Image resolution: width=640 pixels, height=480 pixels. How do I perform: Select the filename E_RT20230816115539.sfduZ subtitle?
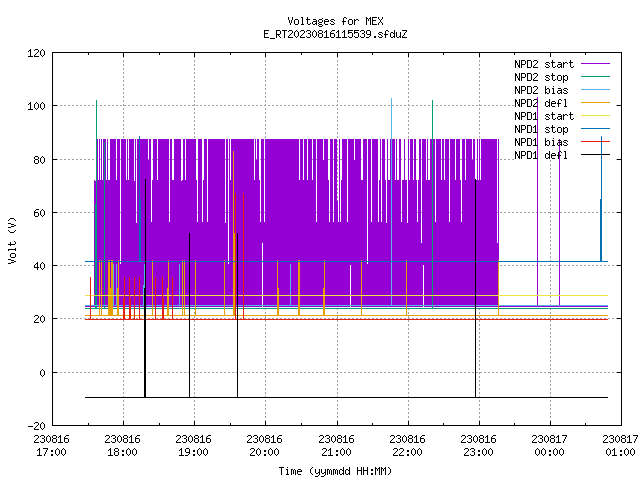pos(335,34)
